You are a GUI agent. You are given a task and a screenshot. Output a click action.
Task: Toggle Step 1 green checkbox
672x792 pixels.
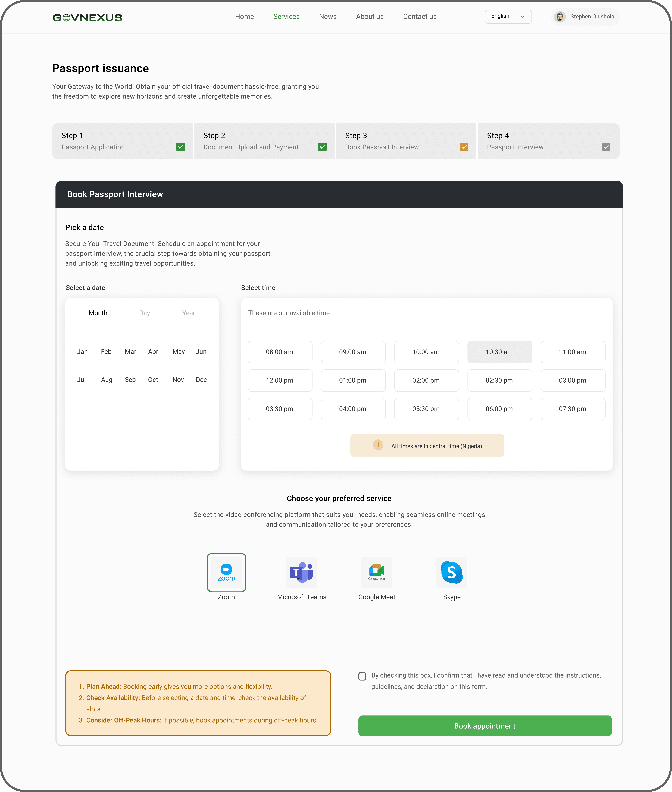181,147
